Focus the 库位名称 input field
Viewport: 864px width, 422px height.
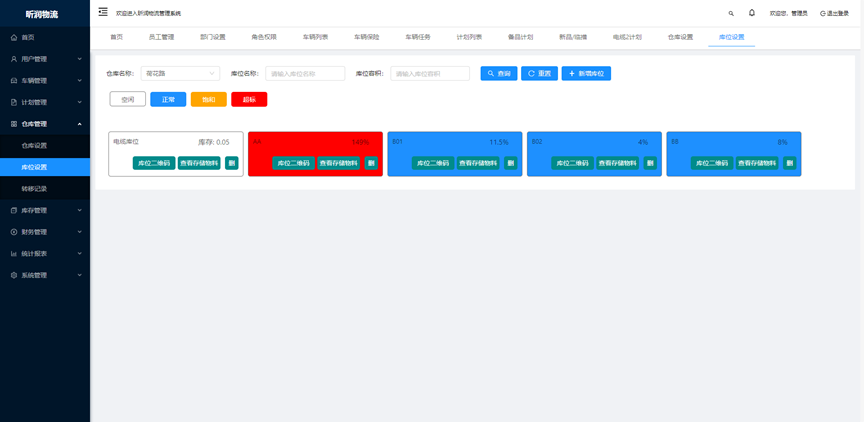[305, 73]
